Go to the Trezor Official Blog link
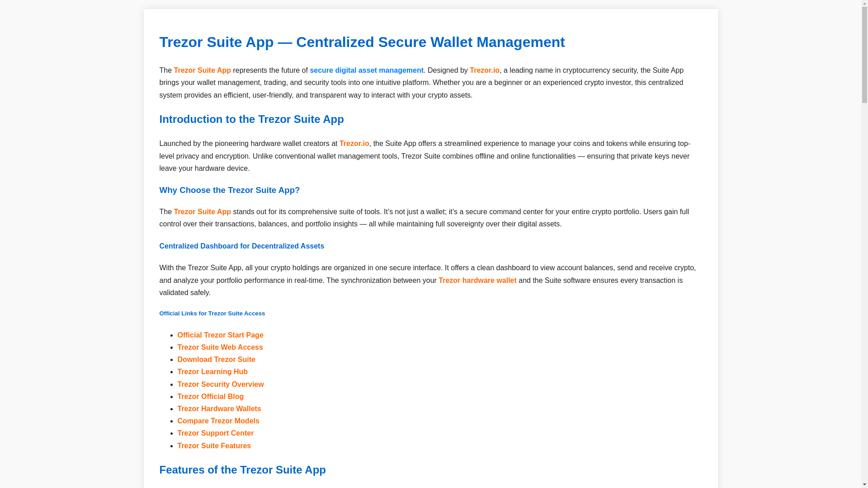The height and width of the screenshot is (488, 868). click(x=210, y=396)
